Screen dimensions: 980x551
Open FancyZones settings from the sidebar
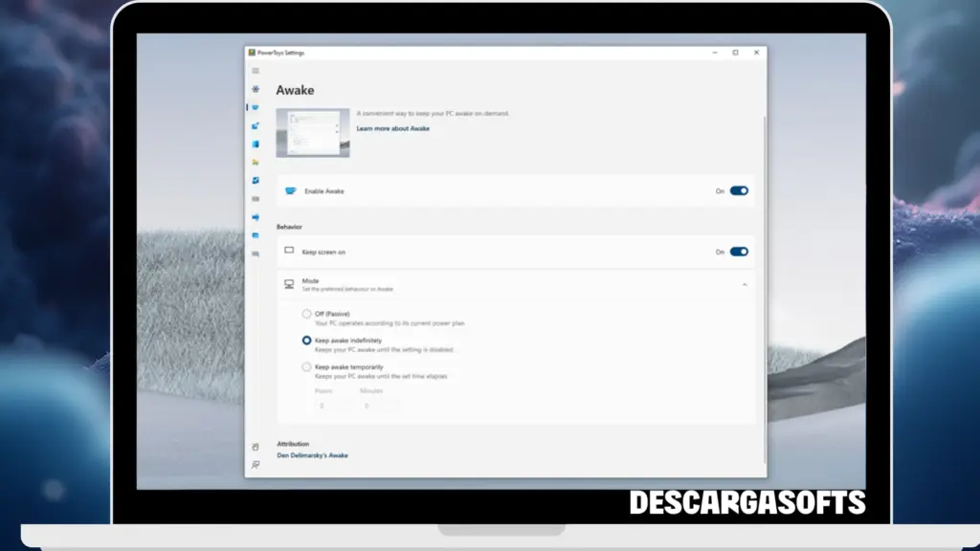point(255,145)
